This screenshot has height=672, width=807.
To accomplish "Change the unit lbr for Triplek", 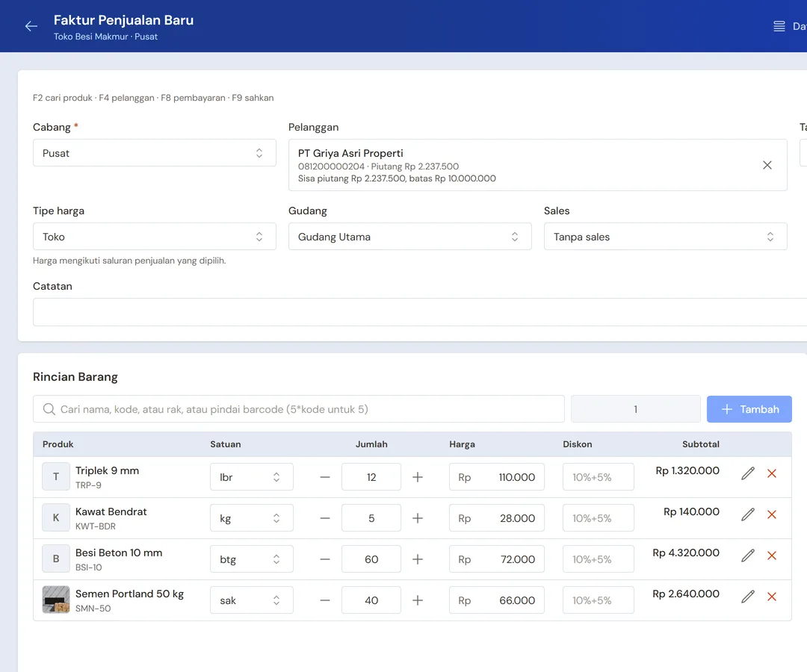I will (x=252, y=477).
